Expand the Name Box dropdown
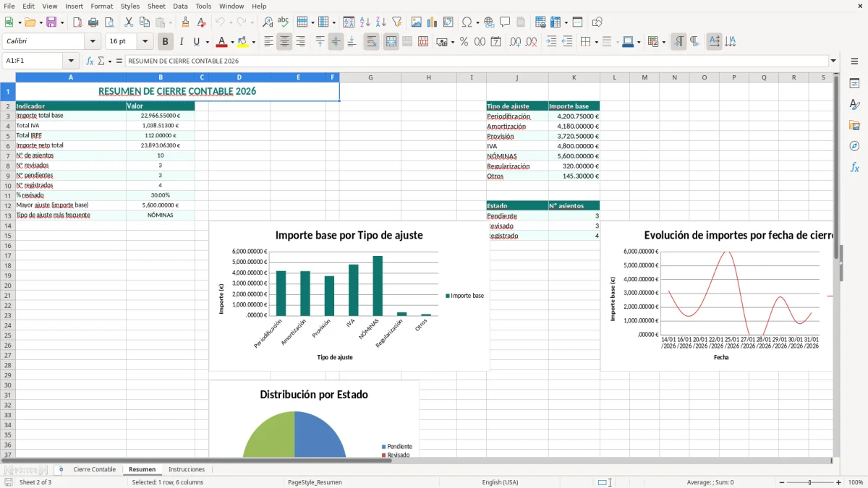 coord(71,61)
